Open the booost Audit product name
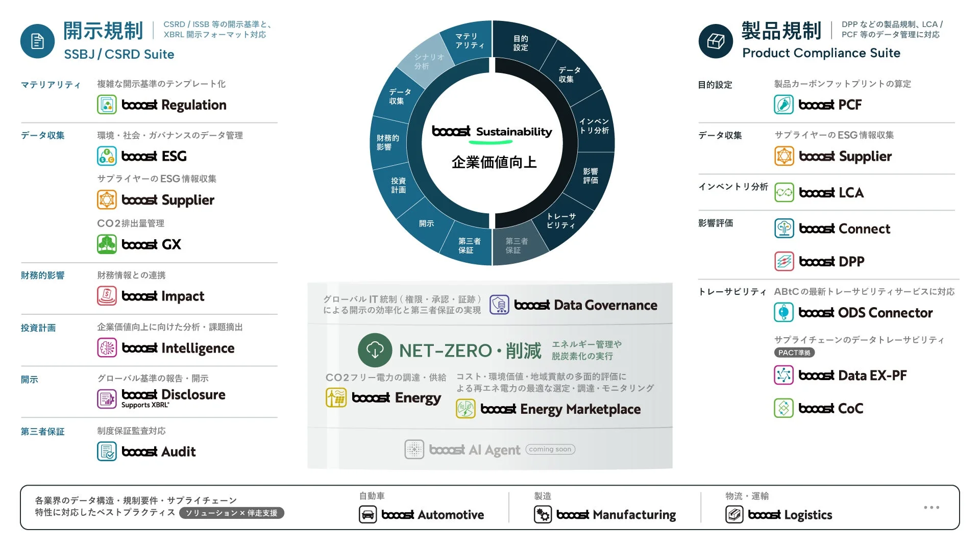This screenshot has width=980, height=551. 159,452
